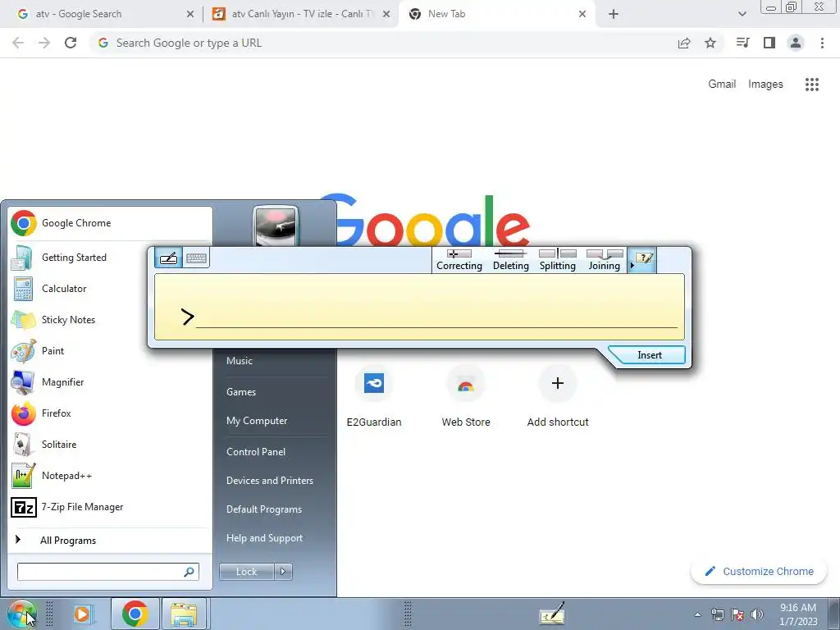Open input panel help options icon

pos(645,258)
